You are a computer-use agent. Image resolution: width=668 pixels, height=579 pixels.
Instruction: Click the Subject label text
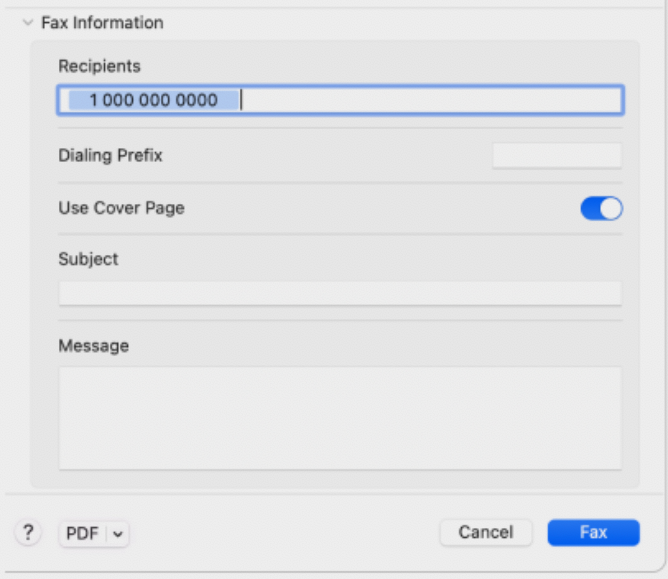(88, 259)
